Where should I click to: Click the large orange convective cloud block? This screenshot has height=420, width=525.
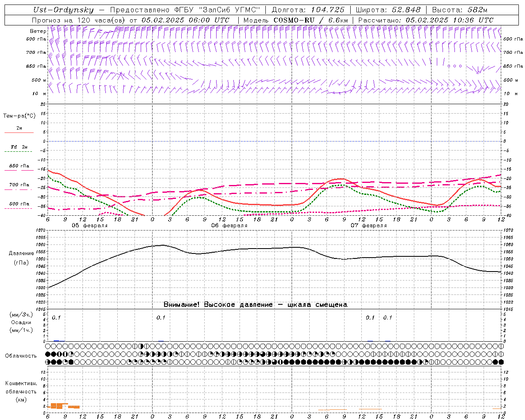(57, 406)
